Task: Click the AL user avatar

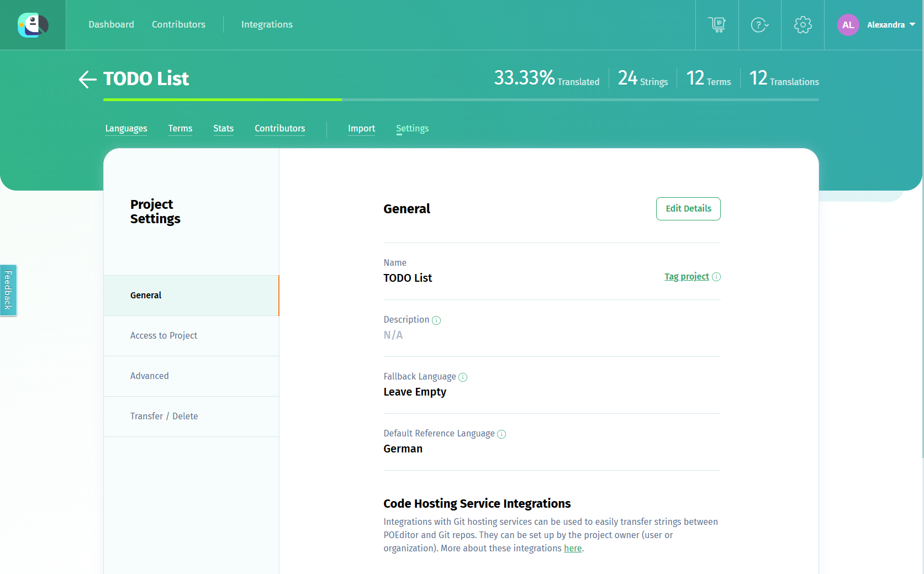Action: click(848, 25)
